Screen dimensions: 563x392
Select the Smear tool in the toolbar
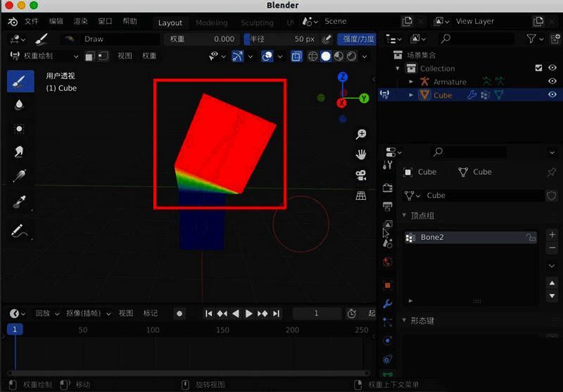point(20,151)
